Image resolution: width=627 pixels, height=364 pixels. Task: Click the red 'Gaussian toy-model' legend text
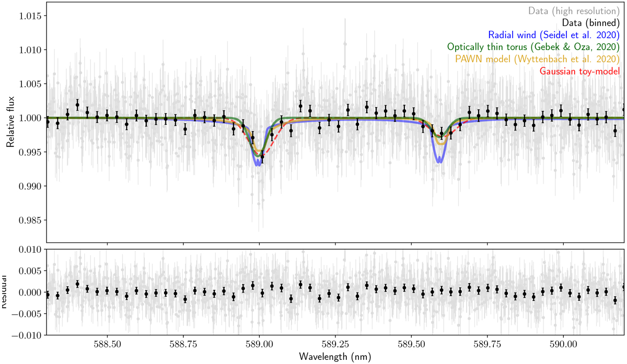tap(580, 71)
